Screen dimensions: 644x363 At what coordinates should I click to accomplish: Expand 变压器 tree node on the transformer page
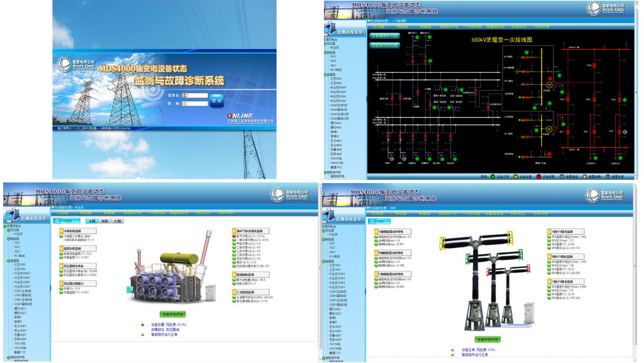point(8,230)
